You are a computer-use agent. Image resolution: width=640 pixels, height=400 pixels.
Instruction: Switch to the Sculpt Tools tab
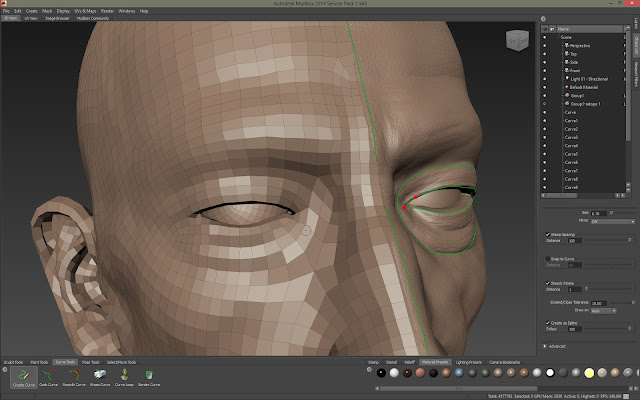pyautogui.click(x=14, y=361)
